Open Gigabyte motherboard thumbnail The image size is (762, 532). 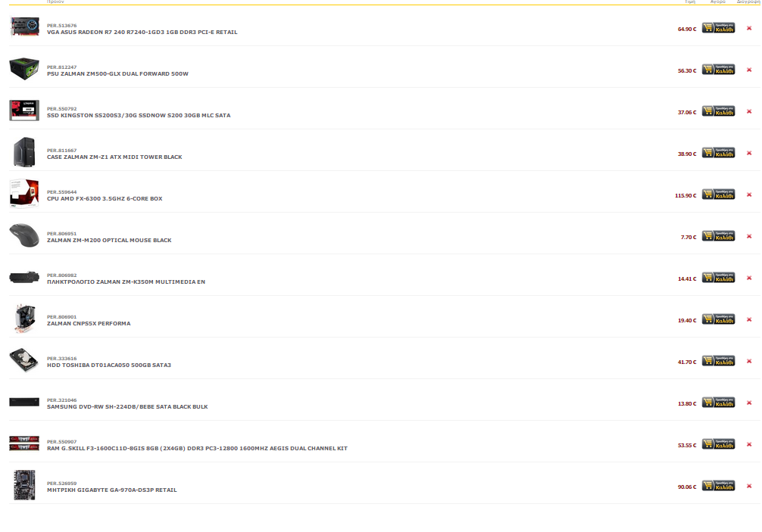pos(24,485)
